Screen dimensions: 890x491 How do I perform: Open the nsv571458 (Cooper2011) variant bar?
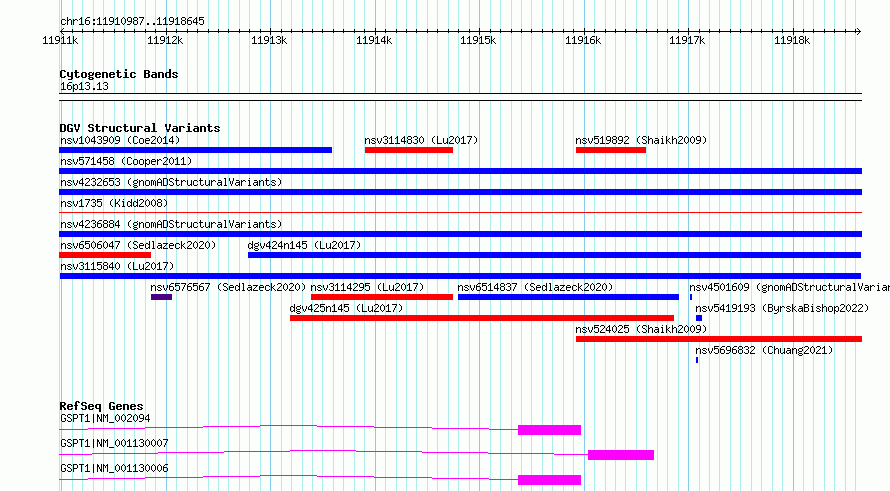click(x=460, y=171)
